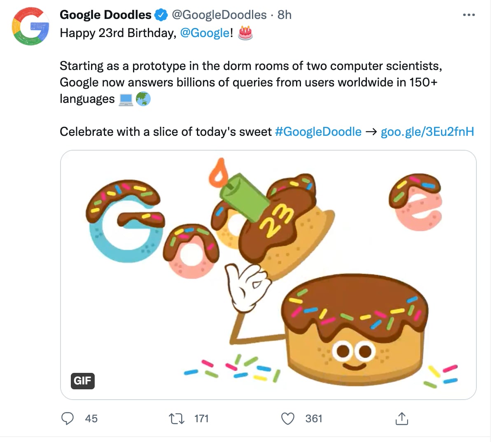Image resolution: width=504 pixels, height=442 pixels.
Task: Click the "Google Doodles" display name
Action: pyautogui.click(x=105, y=15)
